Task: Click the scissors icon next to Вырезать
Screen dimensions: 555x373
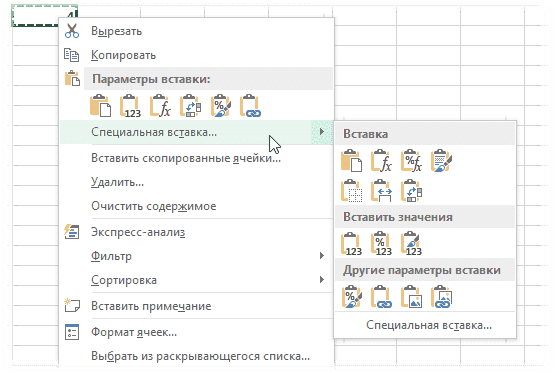Action: 72,31
